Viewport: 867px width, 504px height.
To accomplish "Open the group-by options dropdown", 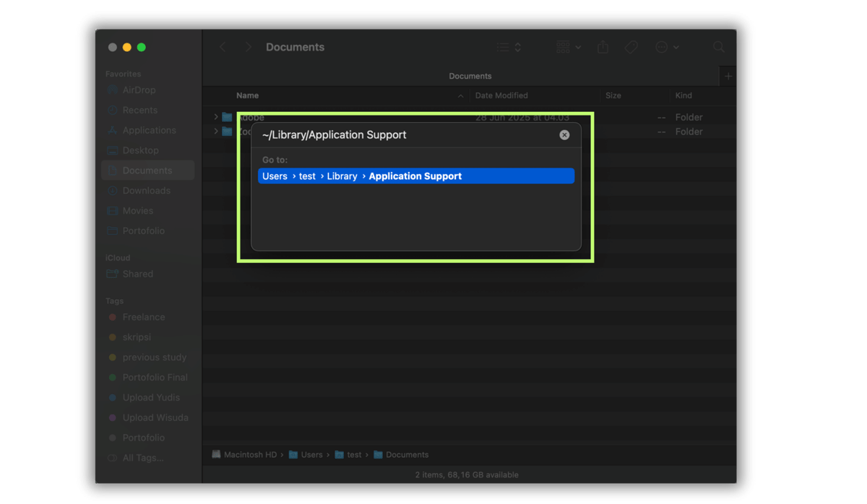I will [x=569, y=47].
